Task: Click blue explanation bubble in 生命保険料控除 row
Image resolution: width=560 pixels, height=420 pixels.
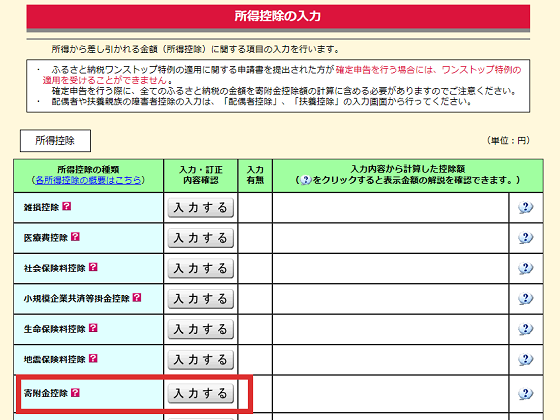Action: tap(525, 329)
